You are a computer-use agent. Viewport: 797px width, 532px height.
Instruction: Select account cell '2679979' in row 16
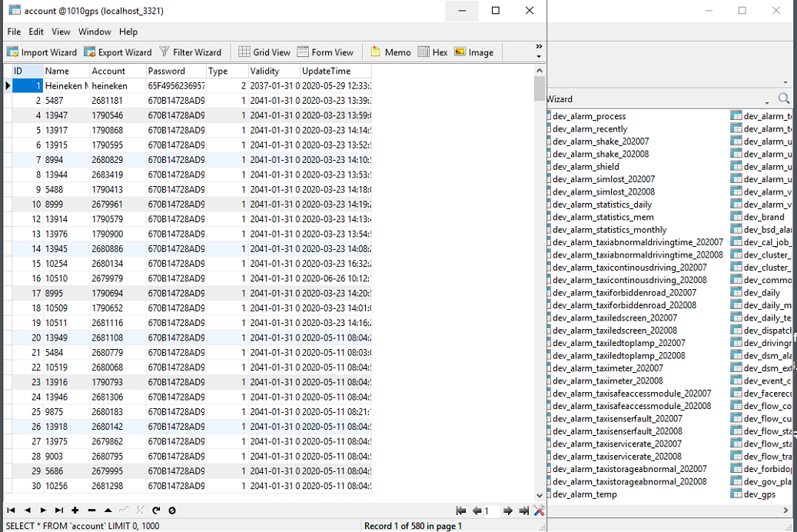tap(118, 278)
